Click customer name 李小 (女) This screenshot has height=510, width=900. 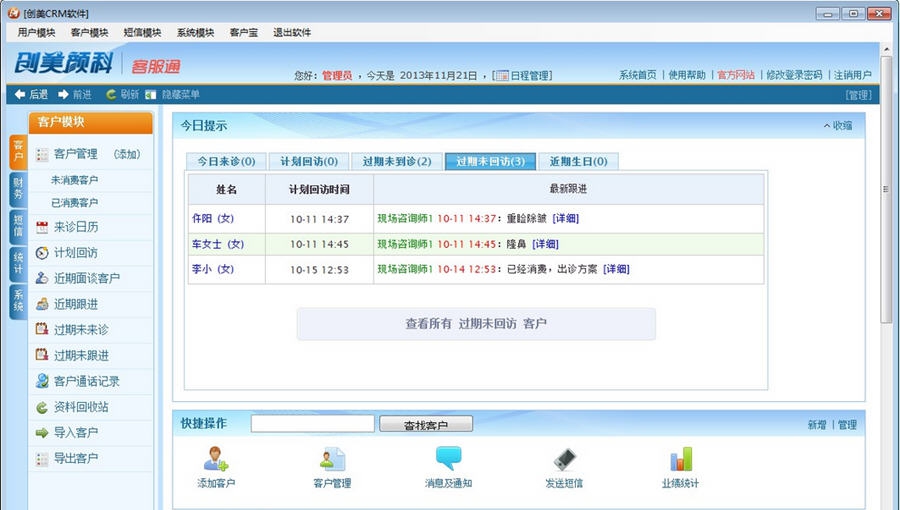(x=213, y=269)
